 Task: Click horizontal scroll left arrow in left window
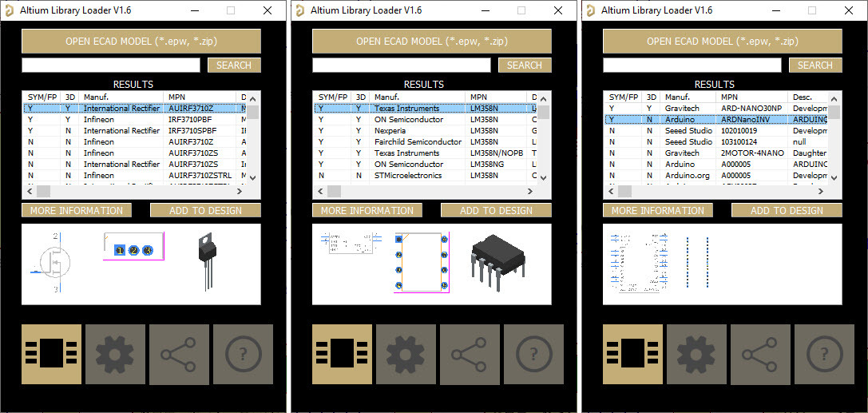(x=29, y=191)
